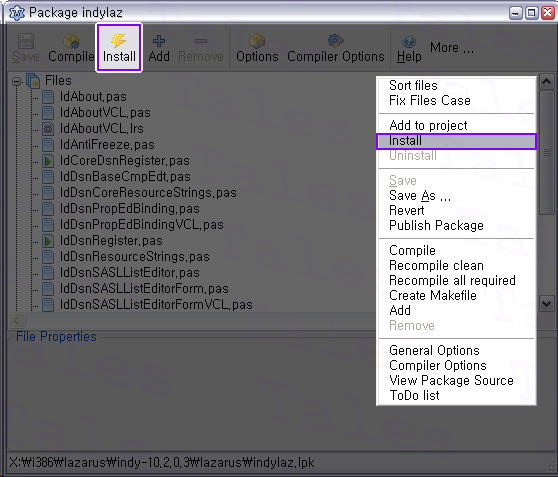Click the Files folder icon in tree
558x477 pixels.
point(33,81)
